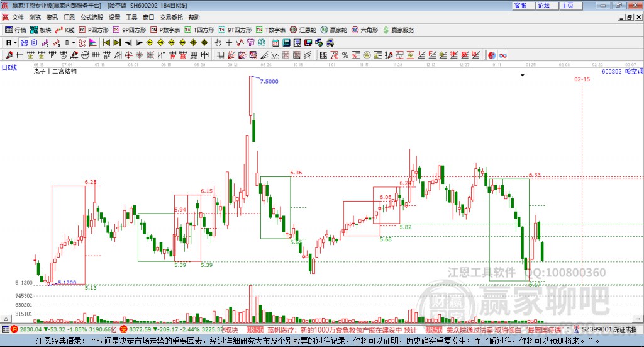Click the red pen drawing tool icon
Viewport: 644px width, 347px height.
coord(9,55)
